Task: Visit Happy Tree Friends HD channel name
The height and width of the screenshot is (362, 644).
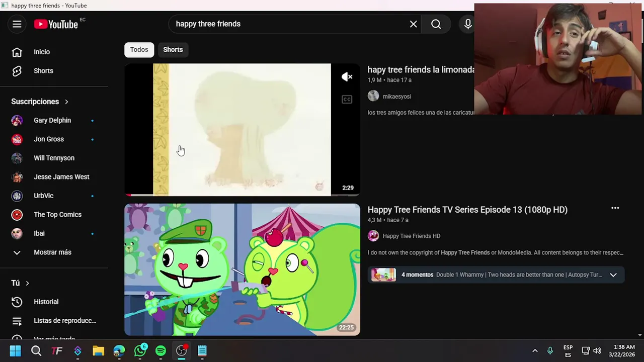Action: point(412,236)
